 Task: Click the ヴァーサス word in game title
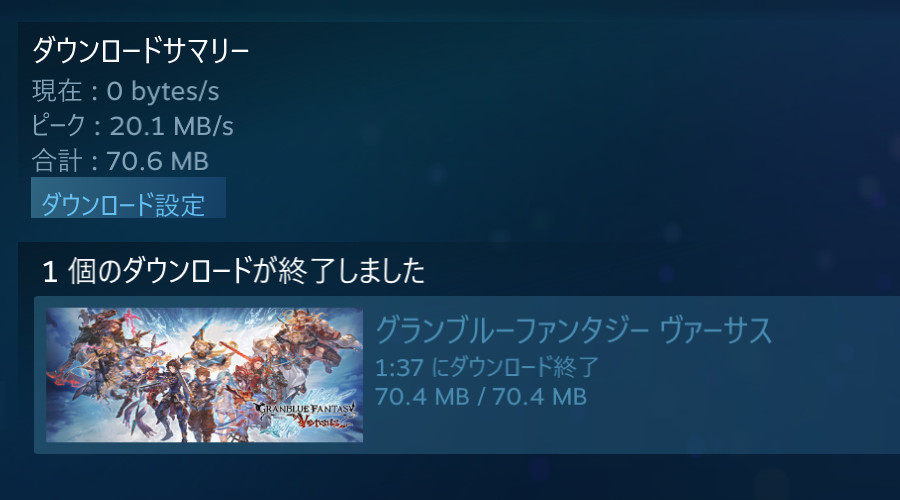click(716, 330)
